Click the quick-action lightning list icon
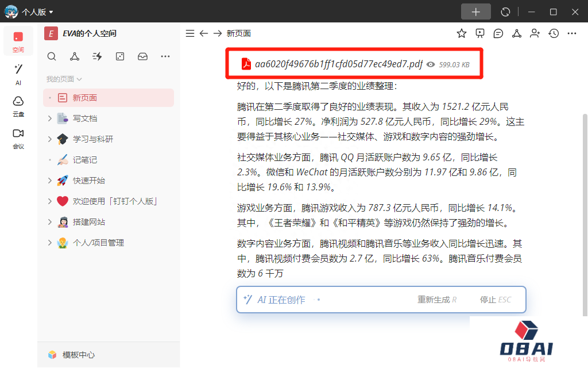The image size is (588, 368). [x=97, y=57]
